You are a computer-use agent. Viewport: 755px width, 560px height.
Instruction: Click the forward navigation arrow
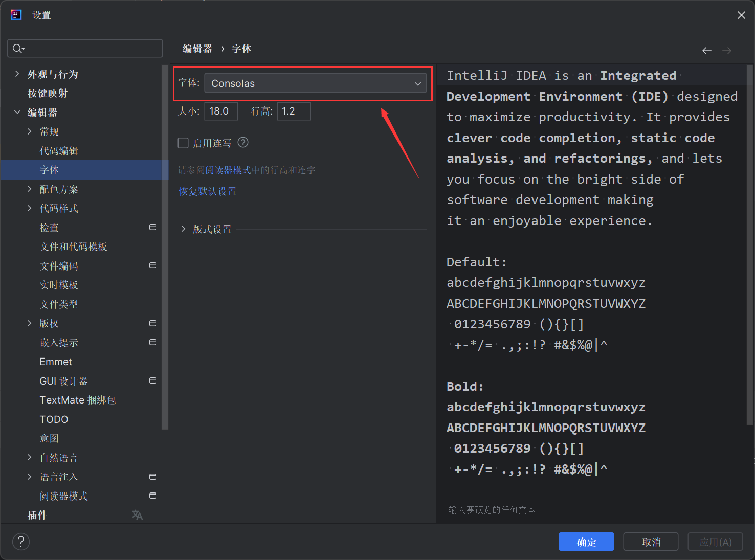click(727, 51)
